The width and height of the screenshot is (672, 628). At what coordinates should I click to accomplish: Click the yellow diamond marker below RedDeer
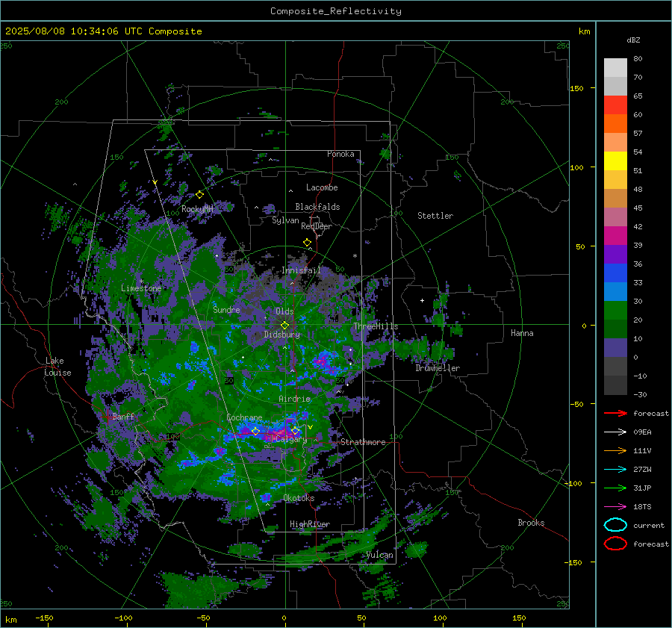(308, 243)
